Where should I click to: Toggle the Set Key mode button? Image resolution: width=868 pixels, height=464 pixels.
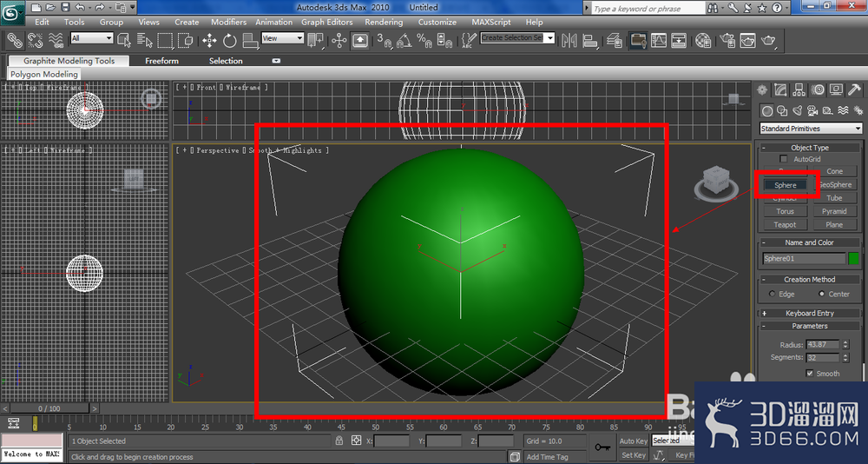click(634, 455)
